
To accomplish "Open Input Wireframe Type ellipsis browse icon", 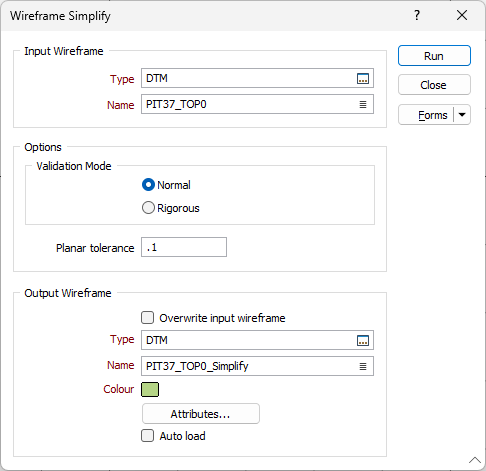I will pos(363,79).
